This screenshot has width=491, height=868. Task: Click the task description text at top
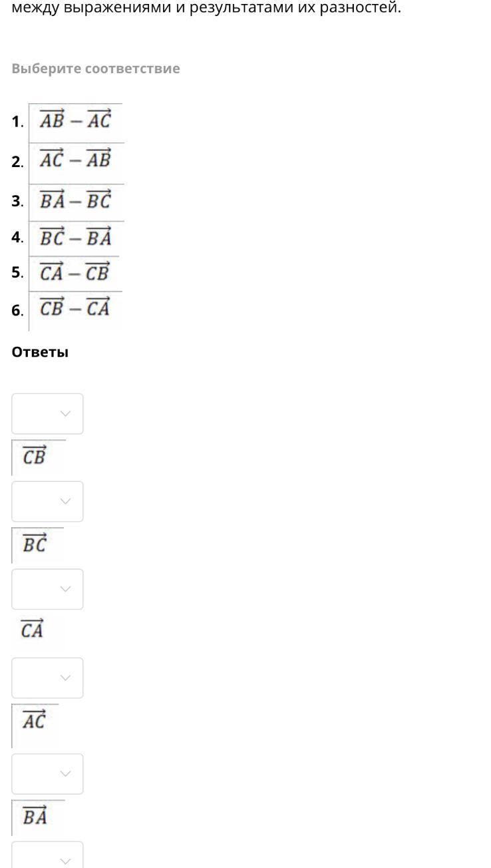click(206, 9)
